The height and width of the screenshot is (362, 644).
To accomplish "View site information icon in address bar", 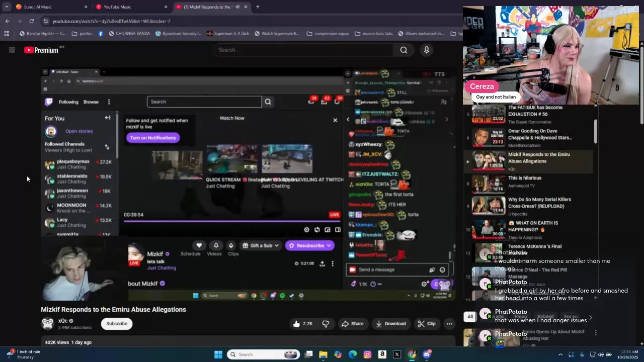I will [x=46, y=21].
